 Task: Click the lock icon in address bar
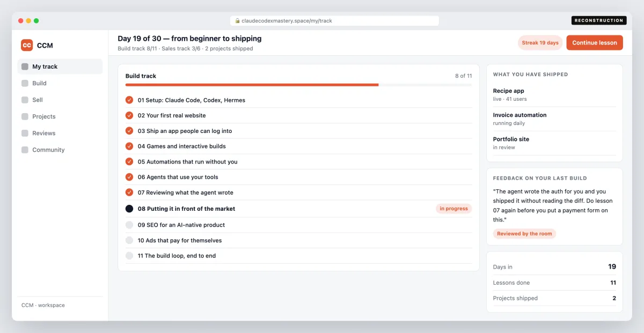237,21
